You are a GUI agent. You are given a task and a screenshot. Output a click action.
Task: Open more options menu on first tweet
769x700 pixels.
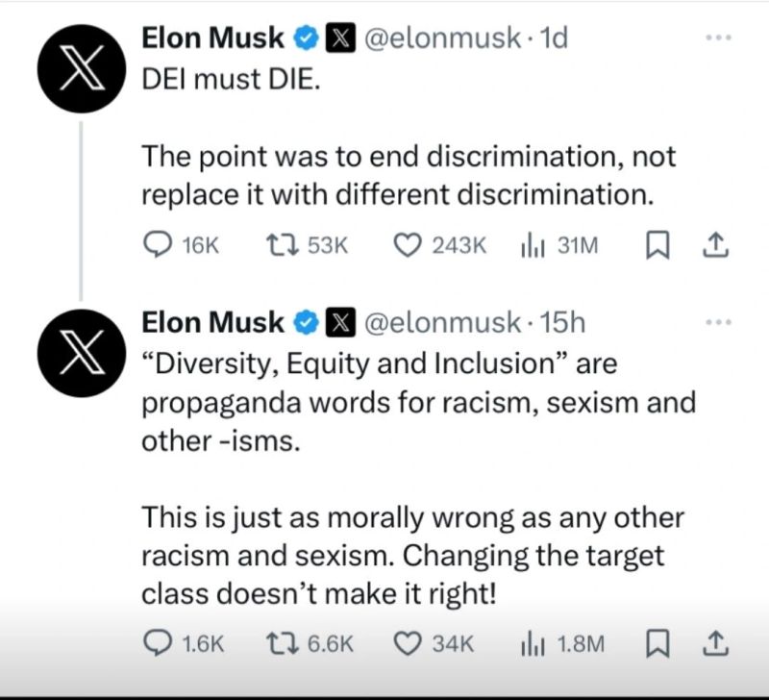(x=718, y=37)
